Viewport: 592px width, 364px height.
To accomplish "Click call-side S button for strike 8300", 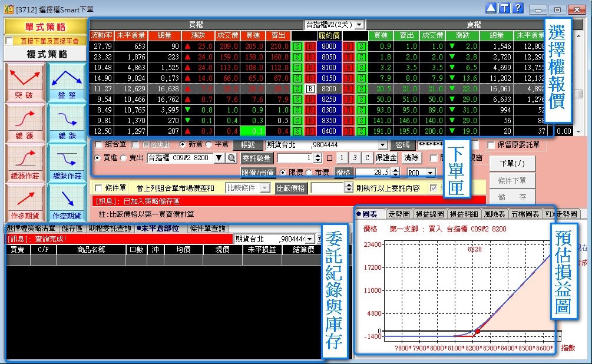I will point(297,110).
